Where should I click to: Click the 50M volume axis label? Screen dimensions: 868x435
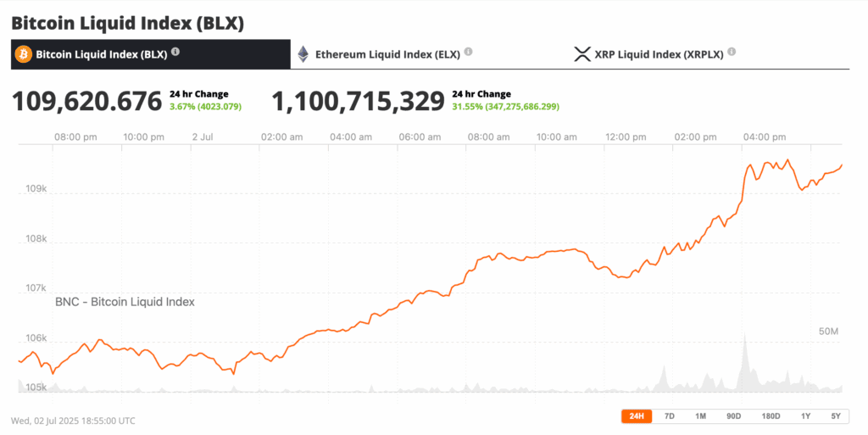(x=828, y=332)
